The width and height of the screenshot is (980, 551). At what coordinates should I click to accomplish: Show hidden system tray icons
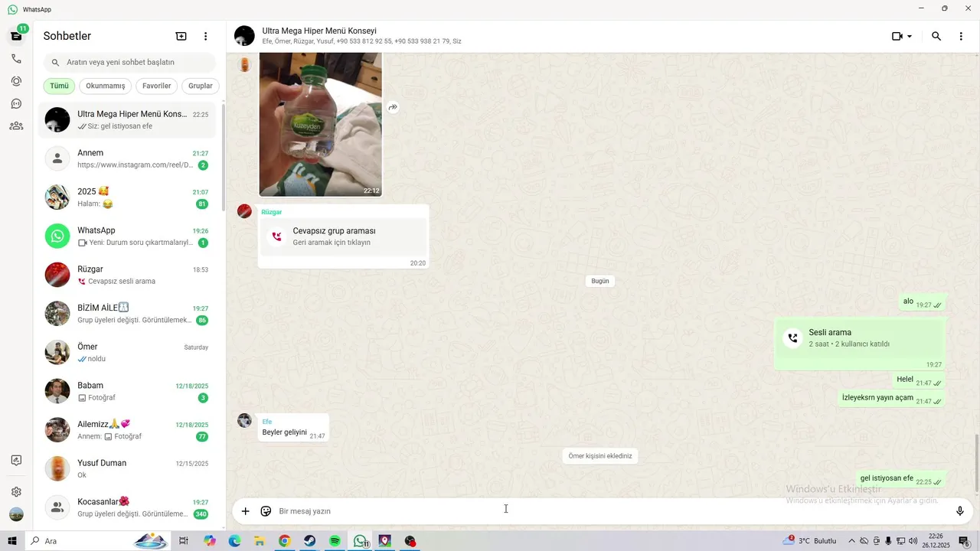point(851,541)
